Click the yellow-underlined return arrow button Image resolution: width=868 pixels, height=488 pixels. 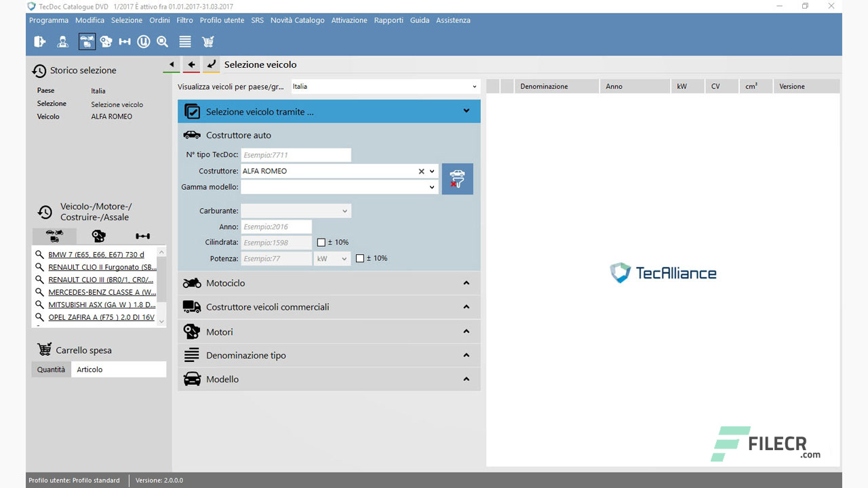click(x=212, y=65)
